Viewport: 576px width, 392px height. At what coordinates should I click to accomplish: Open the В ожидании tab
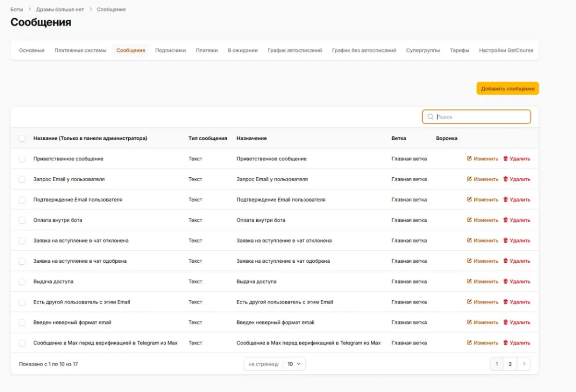[x=243, y=50]
